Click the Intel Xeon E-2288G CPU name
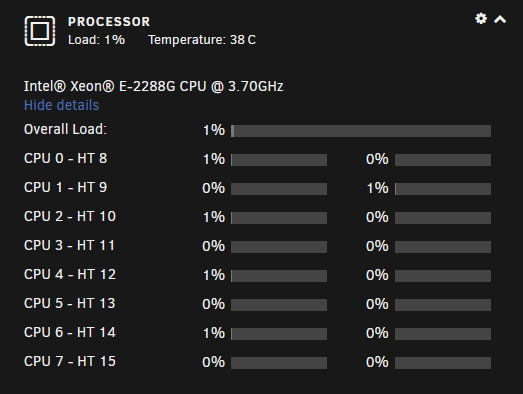Image resolution: width=523 pixels, height=394 pixels. (x=153, y=86)
